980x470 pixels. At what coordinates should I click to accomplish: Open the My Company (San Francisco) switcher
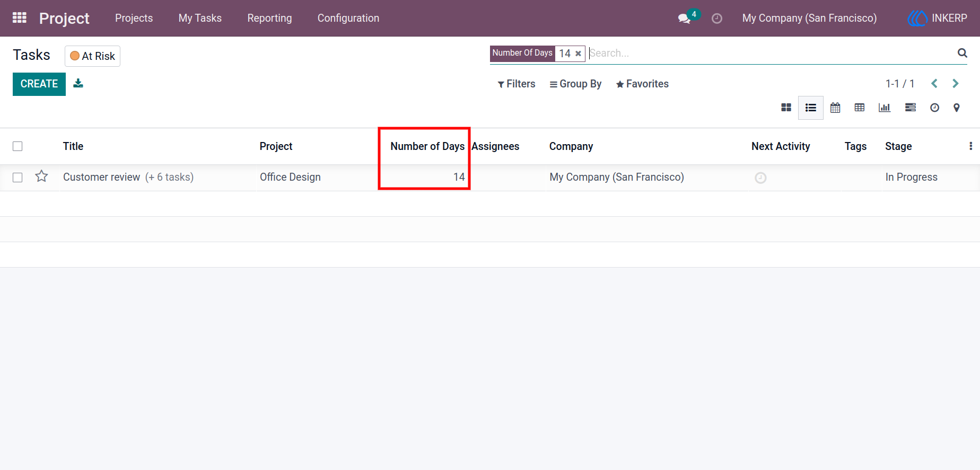809,18
